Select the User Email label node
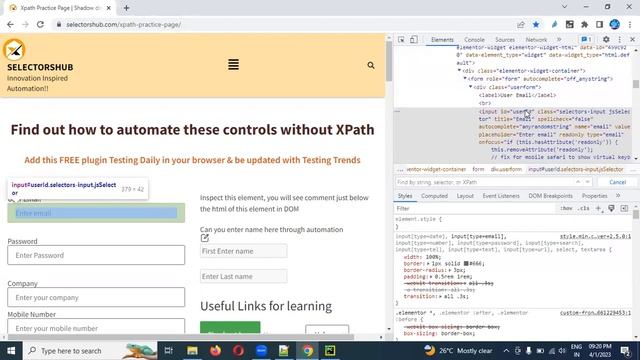The width and height of the screenshot is (640, 360). [517, 95]
